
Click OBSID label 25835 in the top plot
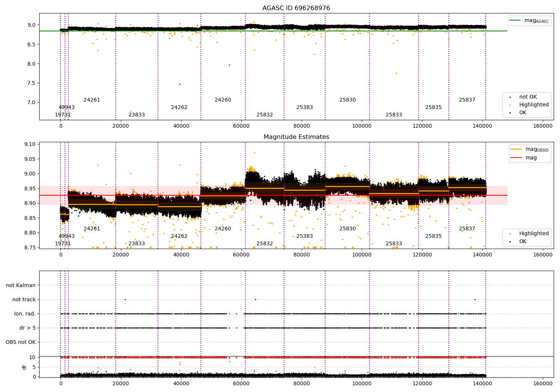point(433,108)
